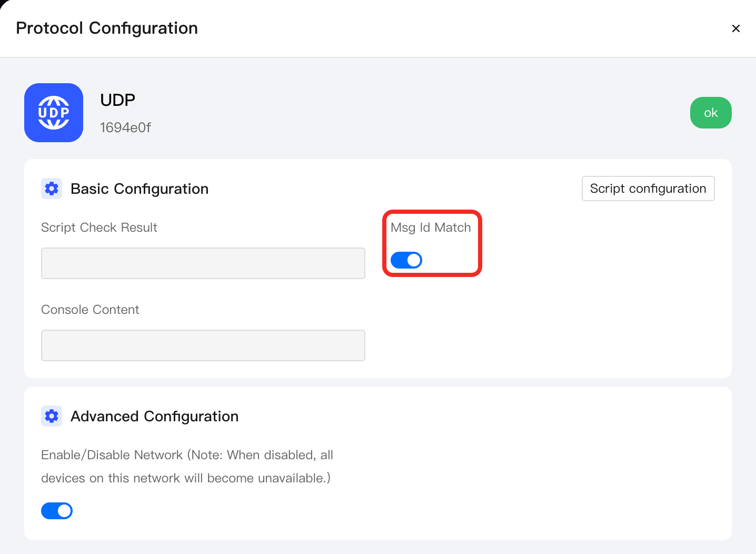Click the gear icon beside Advanced Configuration
The image size is (756, 554).
pos(52,416)
